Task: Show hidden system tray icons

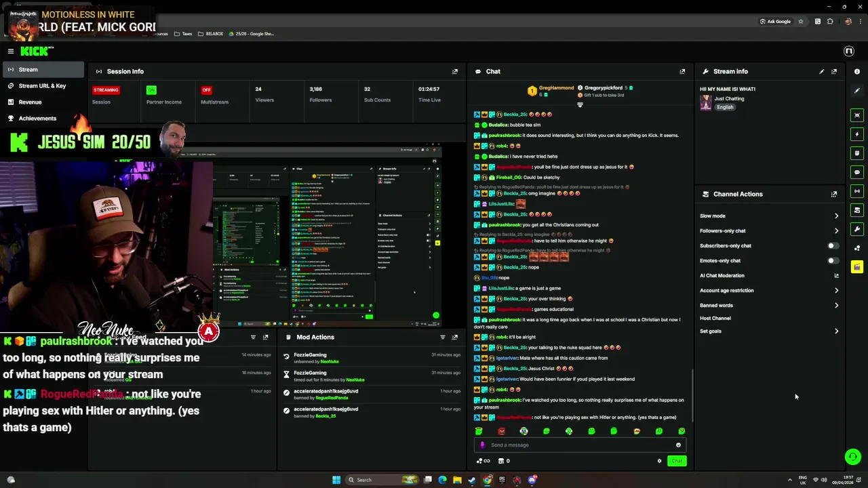Action: coord(789,480)
